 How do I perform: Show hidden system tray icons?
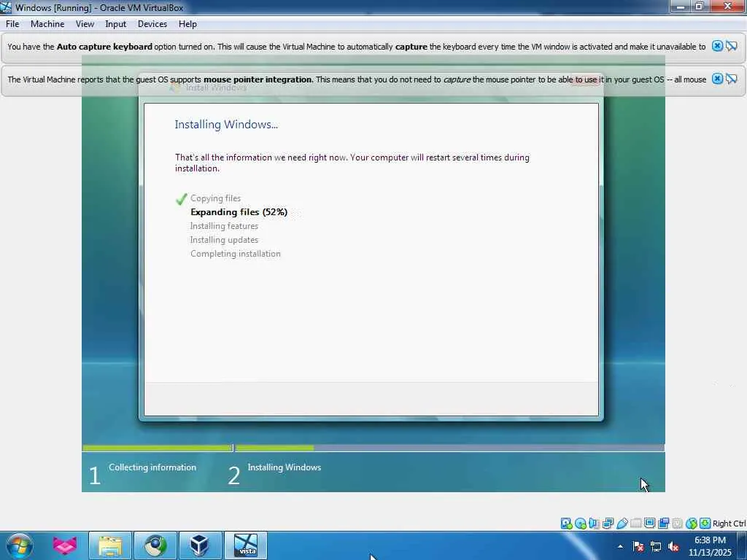pos(620,546)
